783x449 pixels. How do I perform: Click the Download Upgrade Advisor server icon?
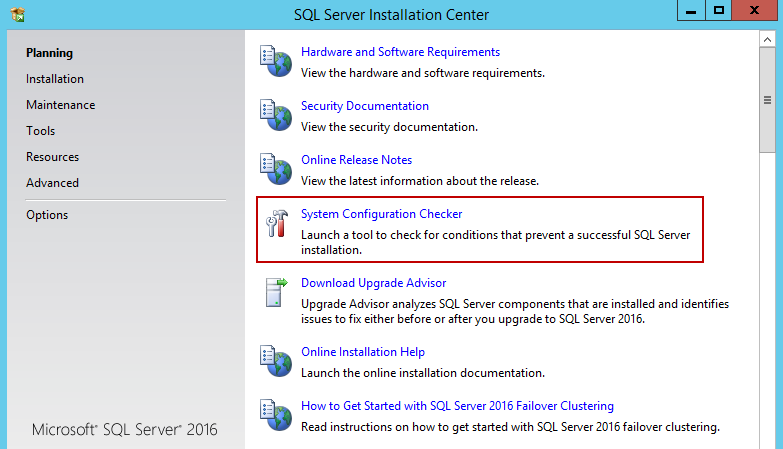277,292
